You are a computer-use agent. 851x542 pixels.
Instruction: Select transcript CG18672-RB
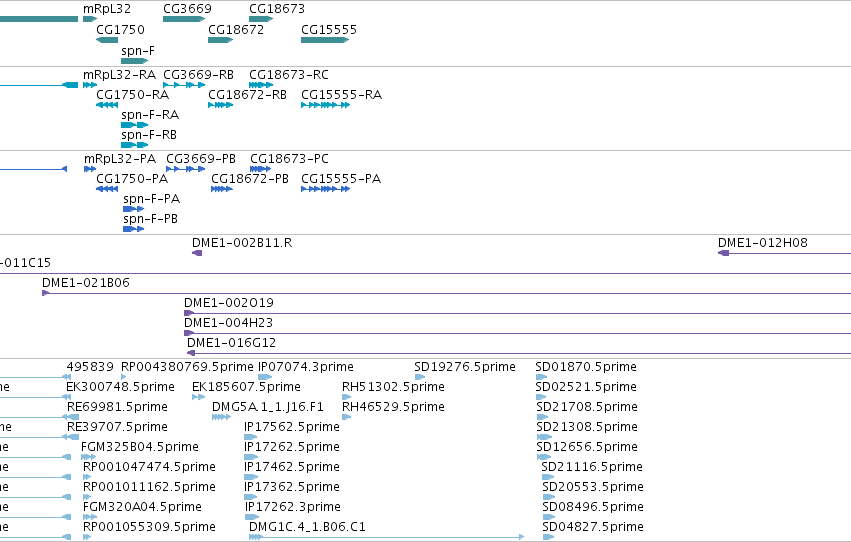pos(247,95)
